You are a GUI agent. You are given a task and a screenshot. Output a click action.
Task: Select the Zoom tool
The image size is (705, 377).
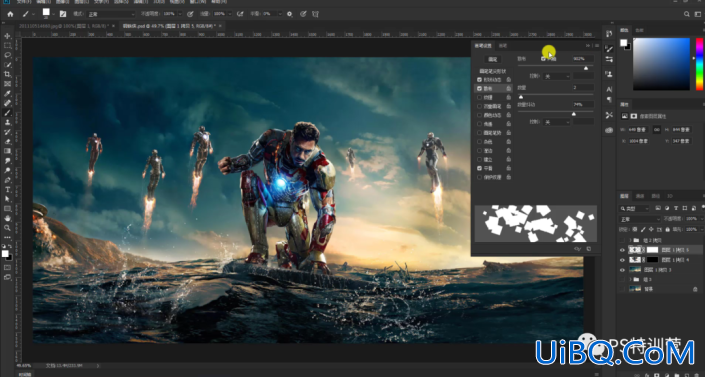[7, 228]
